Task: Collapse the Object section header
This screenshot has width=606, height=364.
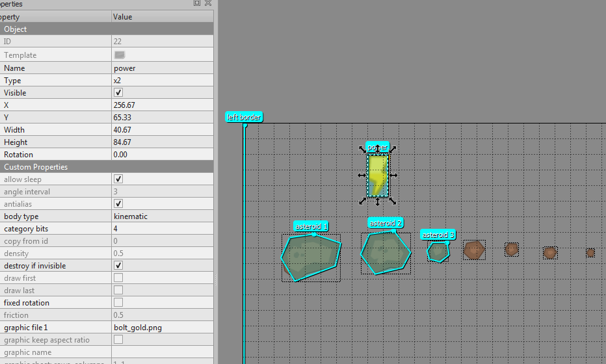Action: [107, 29]
